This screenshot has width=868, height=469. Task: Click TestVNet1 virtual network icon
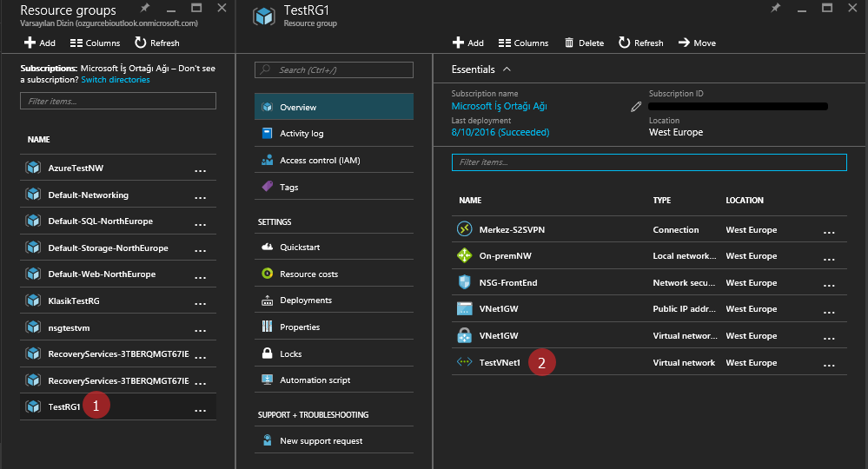tap(465, 361)
